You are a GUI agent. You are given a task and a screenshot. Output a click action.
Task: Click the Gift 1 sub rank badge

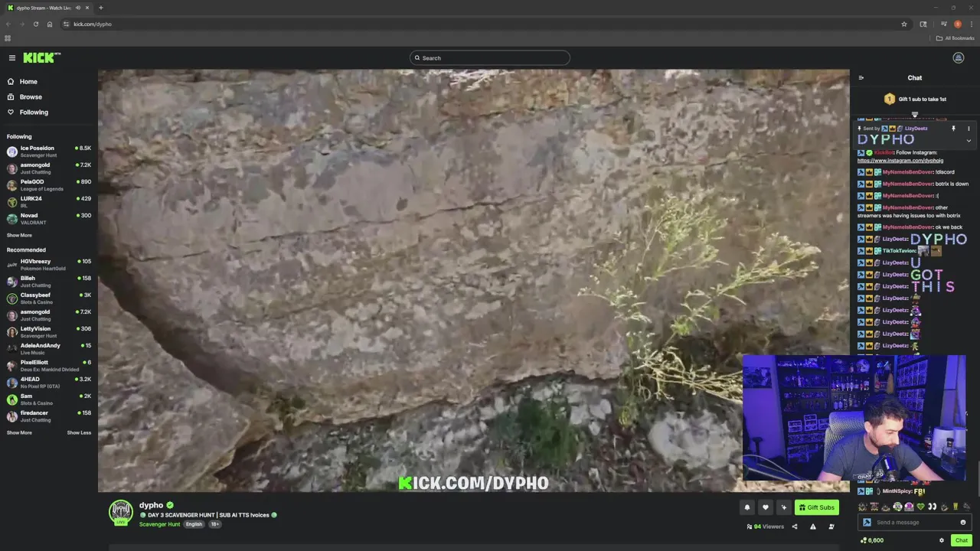[x=889, y=99]
